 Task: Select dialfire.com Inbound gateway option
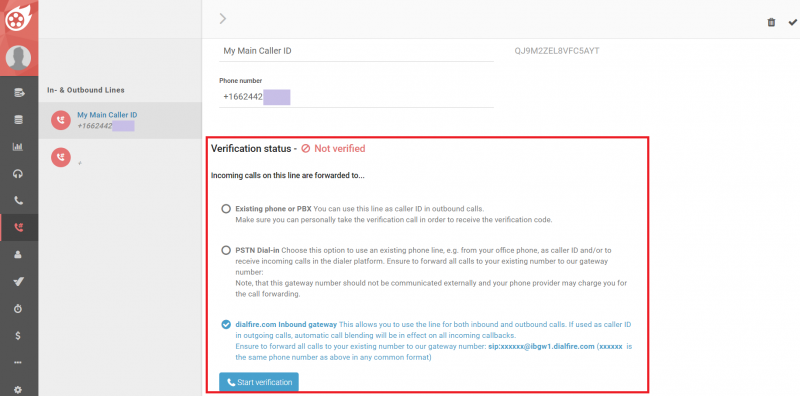[x=226, y=325]
